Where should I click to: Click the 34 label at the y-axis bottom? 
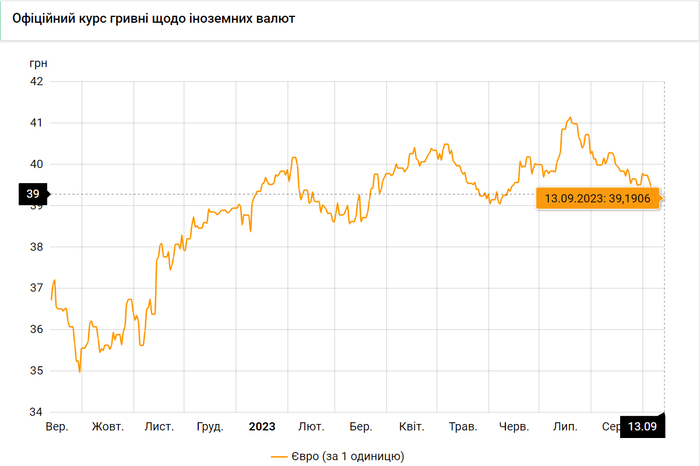[33, 412]
